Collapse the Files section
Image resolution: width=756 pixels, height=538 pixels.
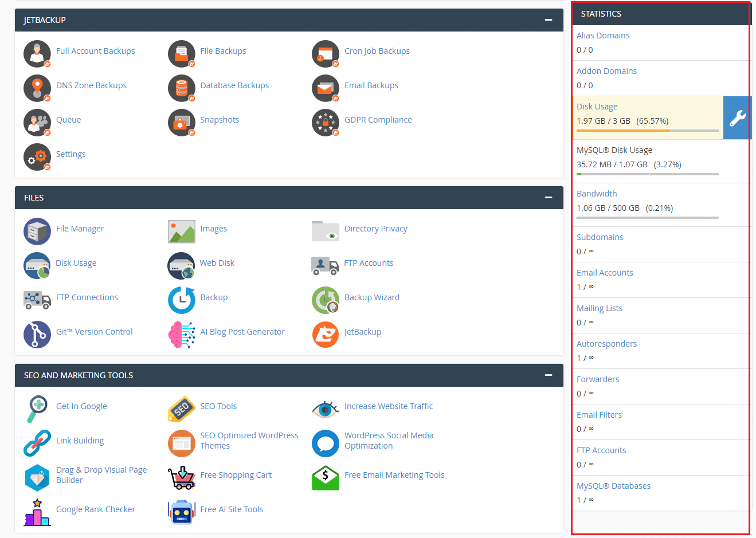coord(549,198)
